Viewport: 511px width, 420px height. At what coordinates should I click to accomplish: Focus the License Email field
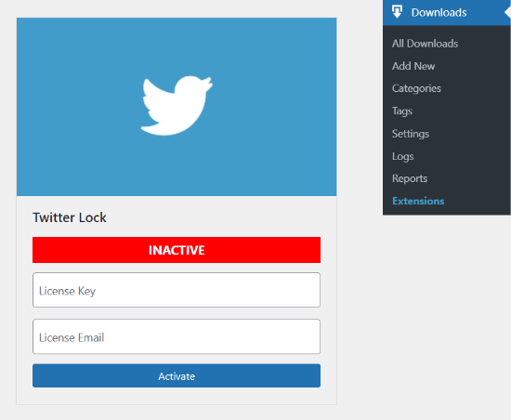pyautogui.click(x=177, y=336)
